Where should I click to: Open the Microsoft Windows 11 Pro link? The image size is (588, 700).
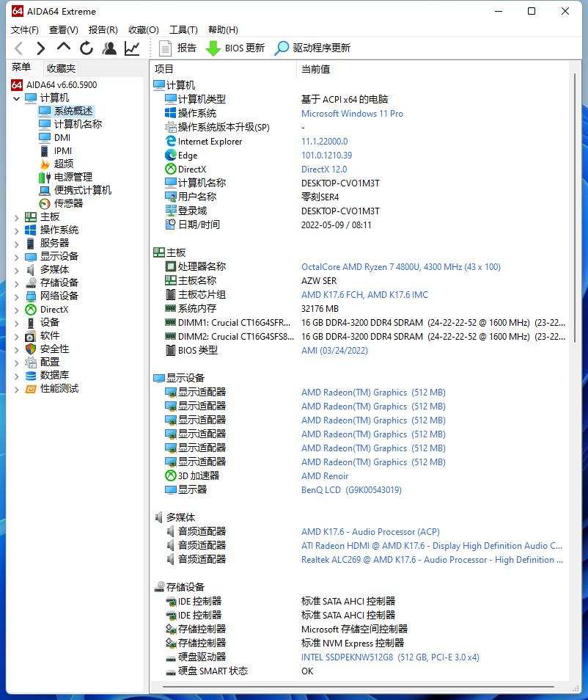coord(352,114)
